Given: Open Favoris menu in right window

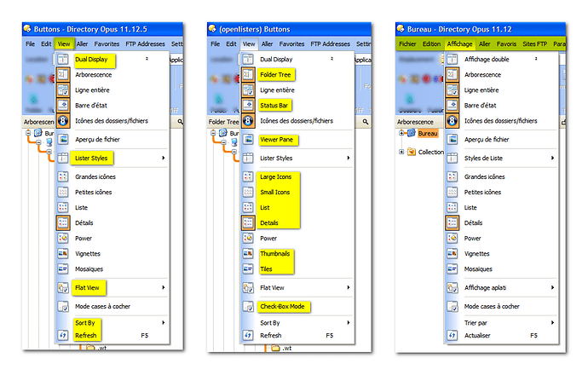Looking at the screenshot, I should click(506, 43).
